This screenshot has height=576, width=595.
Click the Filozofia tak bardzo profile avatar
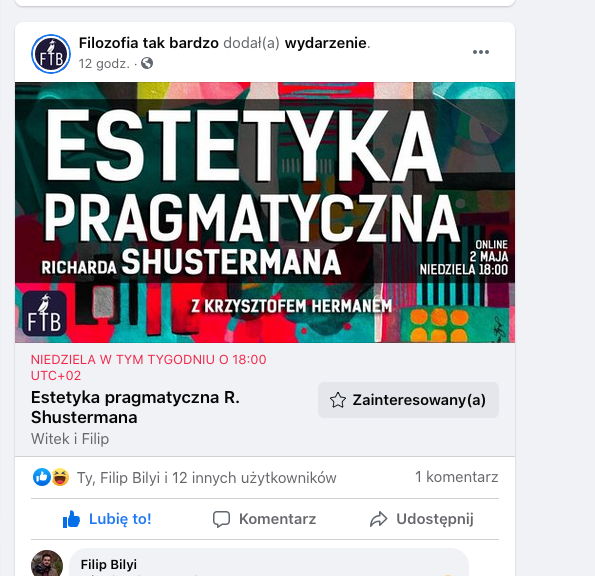pyautogui.click(x=50, y=54)
